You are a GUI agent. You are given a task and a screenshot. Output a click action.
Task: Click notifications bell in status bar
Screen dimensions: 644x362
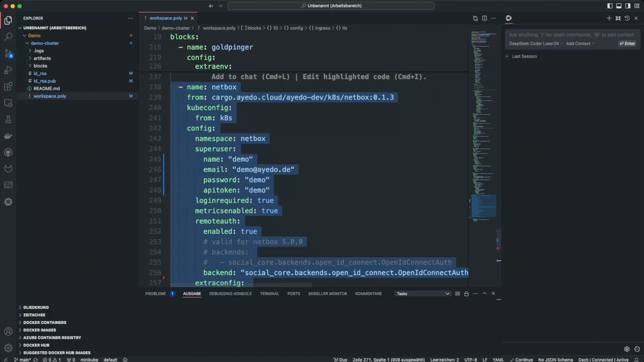[x=636, y=360]
